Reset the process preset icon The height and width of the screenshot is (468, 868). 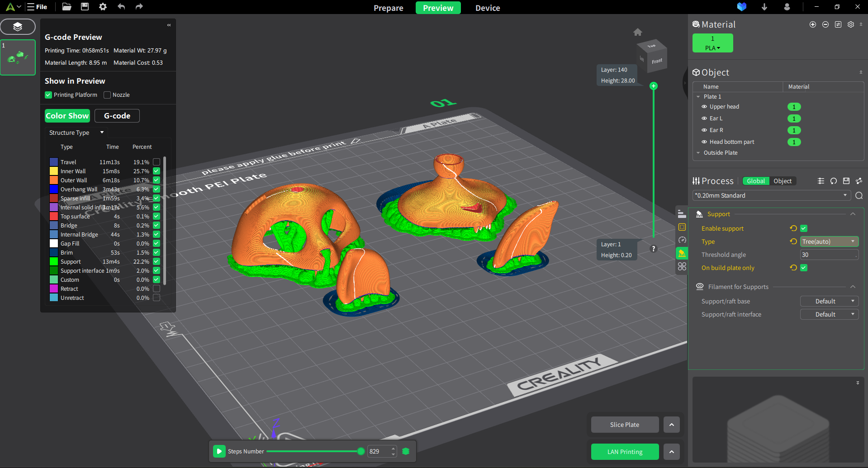click(834, 181)
